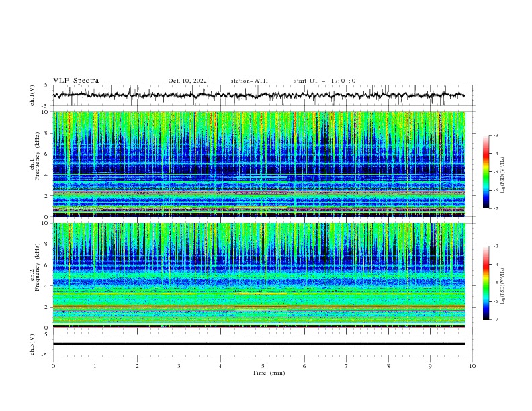532x411 pixels.
Task: Click the ch.1 waveform trace panel
Action: point(264,95)
